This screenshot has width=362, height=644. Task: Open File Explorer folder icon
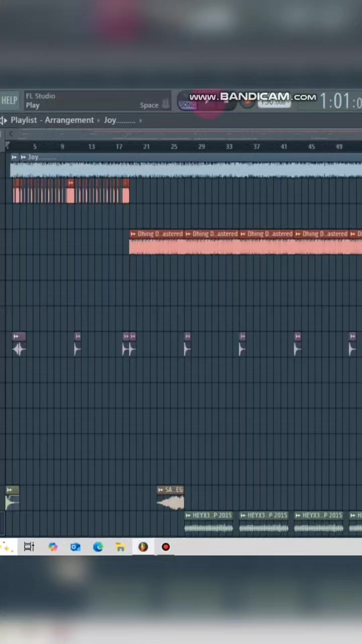121,547
